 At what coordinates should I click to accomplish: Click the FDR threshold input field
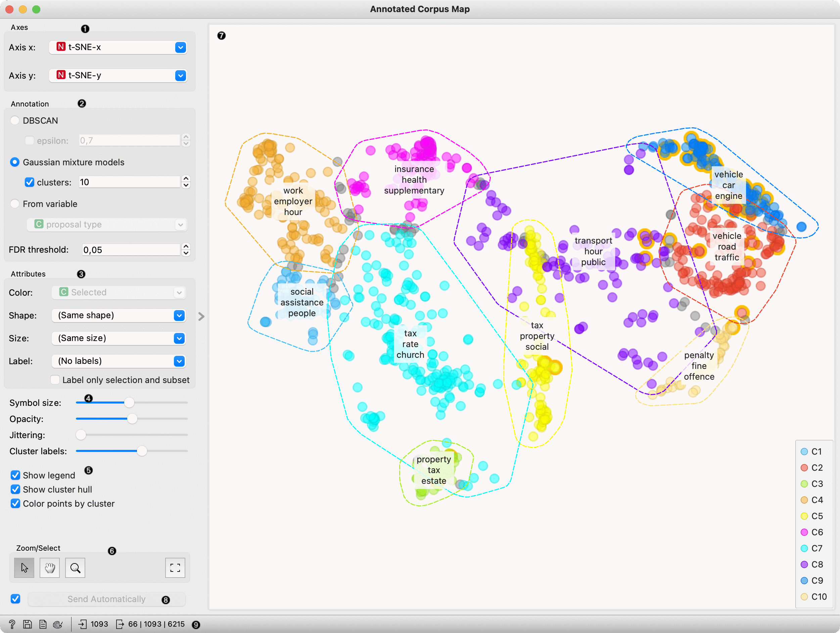tap(131, 250)
